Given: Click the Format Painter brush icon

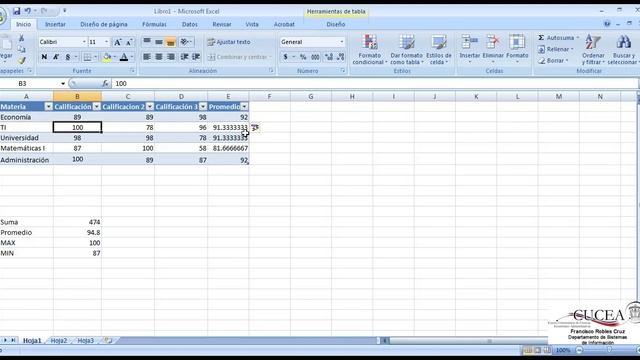Looking at the screenshot, I should (x=21, y=60).
